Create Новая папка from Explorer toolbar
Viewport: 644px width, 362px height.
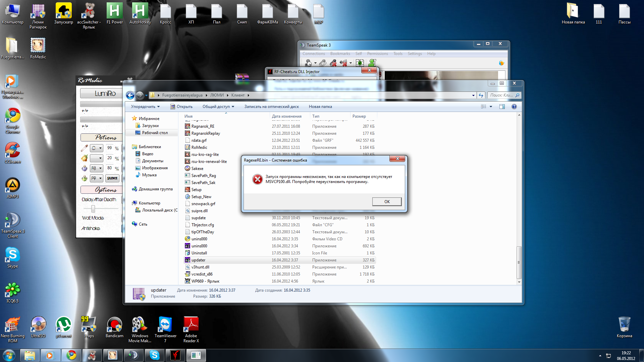click(x=320, y=107)
